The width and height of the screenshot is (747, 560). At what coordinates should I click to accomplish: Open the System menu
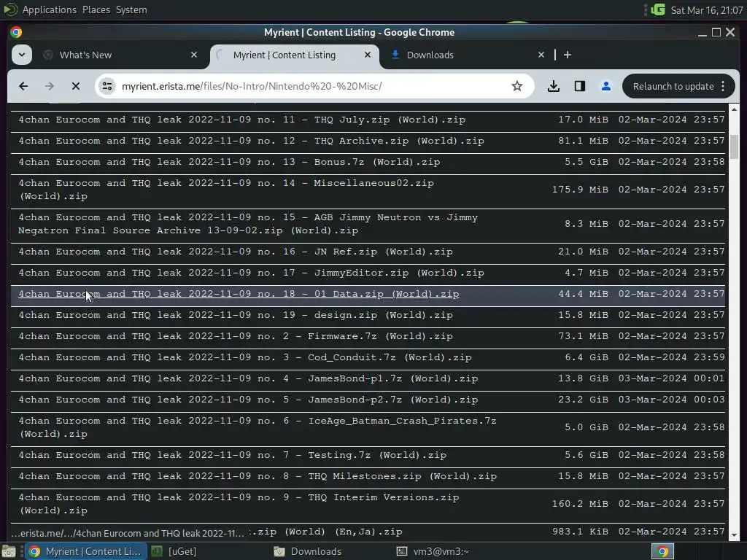pyautogui.click(x=131, y=9)
